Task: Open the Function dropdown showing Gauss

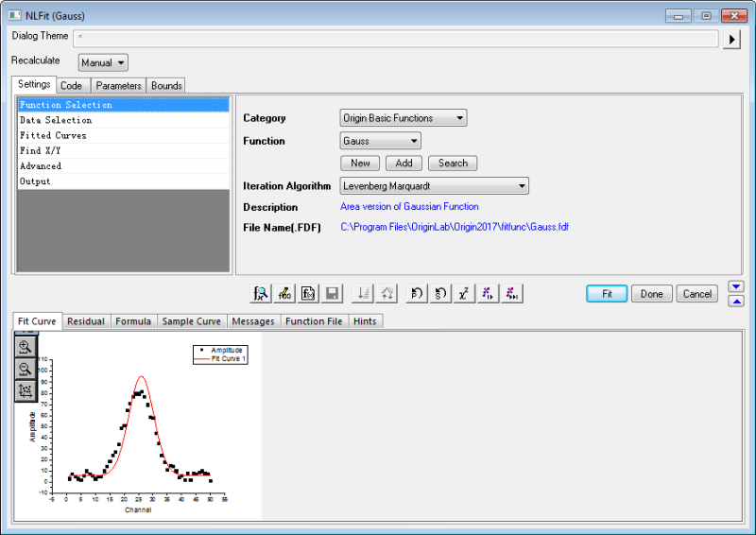Action: pos(381,141)
